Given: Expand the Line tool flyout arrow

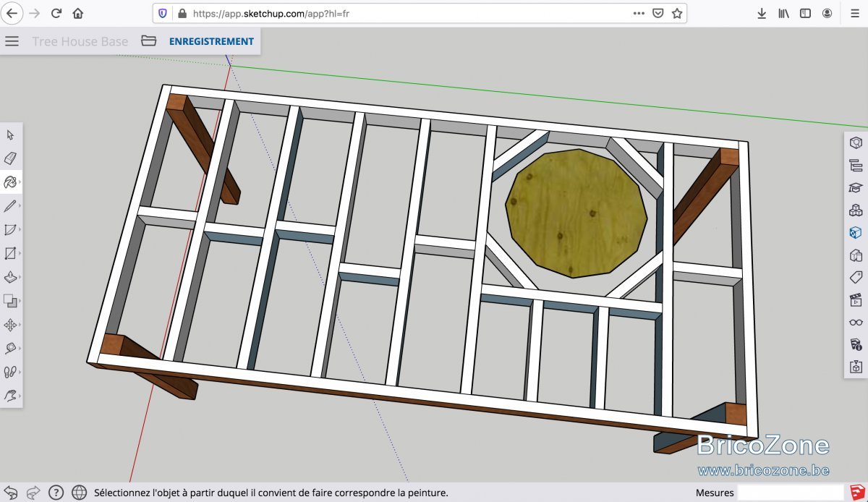Looking at the screenshot, I should click(x=20, y=206).
